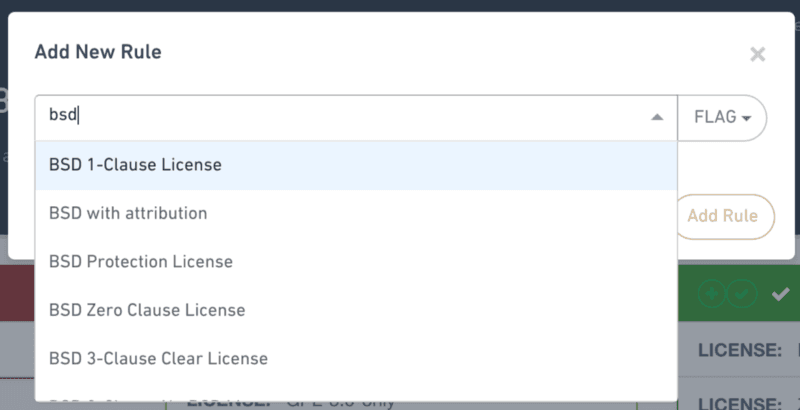Screen dimensions: 800x410
Task: Click the second LICENSE label at bottom right
Action: (x=738, y=400)
